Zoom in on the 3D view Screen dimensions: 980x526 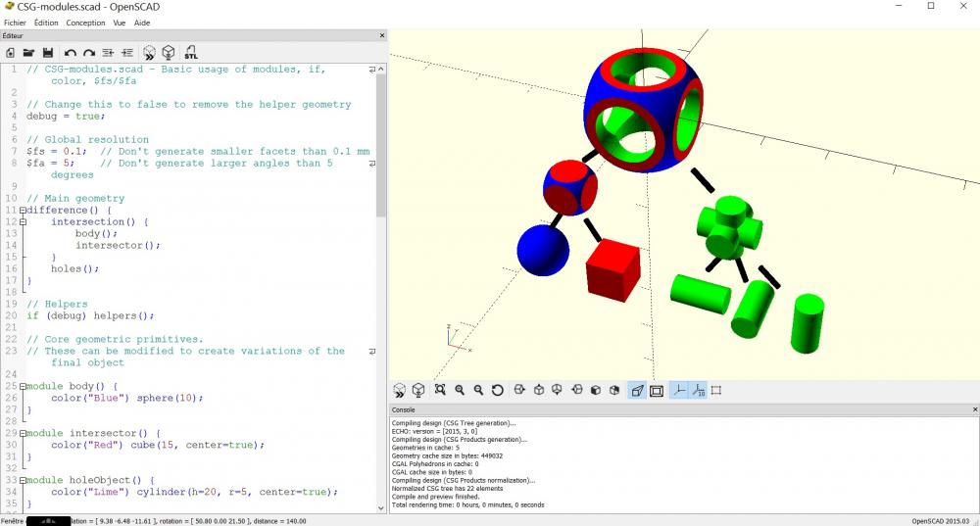point(460,391)
